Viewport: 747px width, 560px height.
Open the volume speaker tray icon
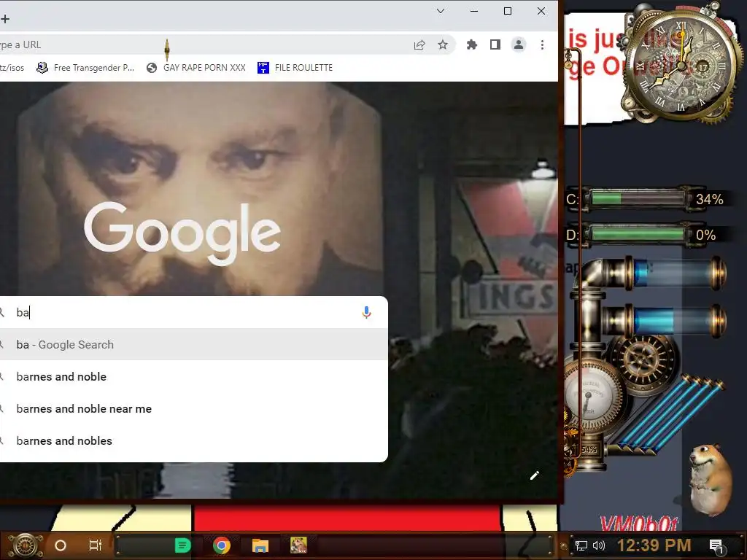599,545
